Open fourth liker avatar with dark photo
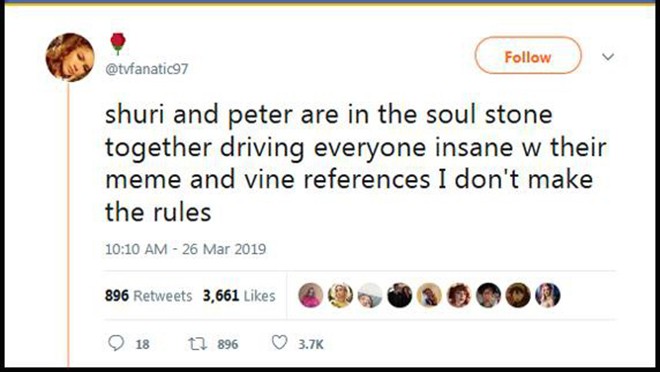 399,295
